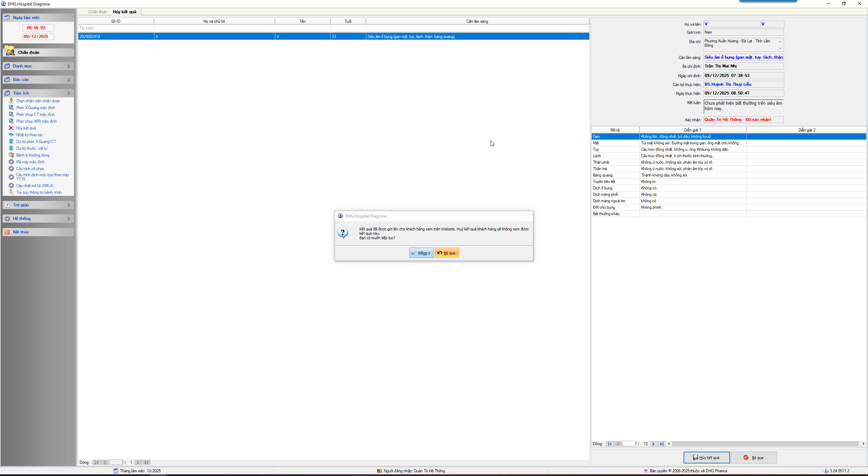
Task: Click Nhật ký thao tác icon
Action: click(x=11, y=135)
